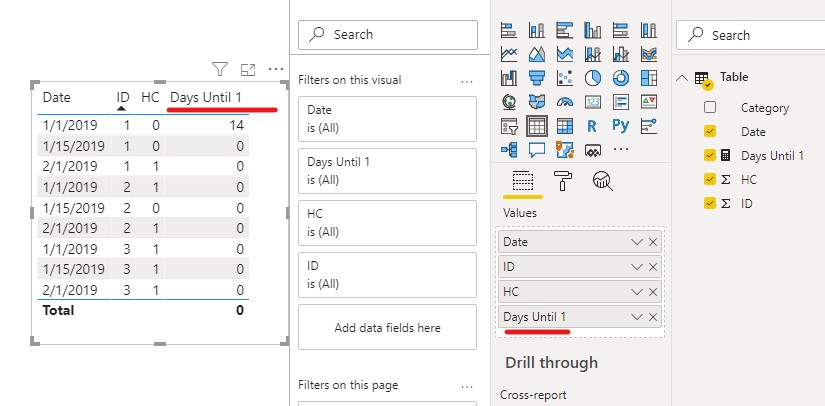Click the Focus mode icon above table
Image resolution: width=825 pixels, height=406 pixels.
tap(248, 69)
